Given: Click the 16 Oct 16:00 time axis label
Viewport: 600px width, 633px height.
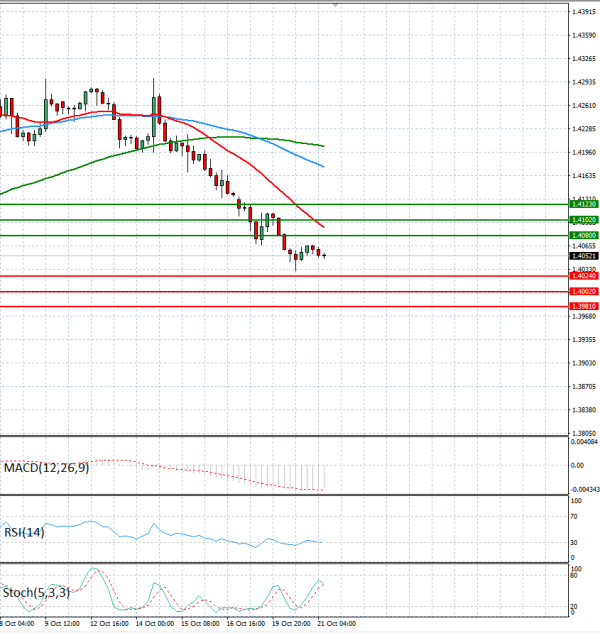Looking at the screenshot, I should click(245, 624).
